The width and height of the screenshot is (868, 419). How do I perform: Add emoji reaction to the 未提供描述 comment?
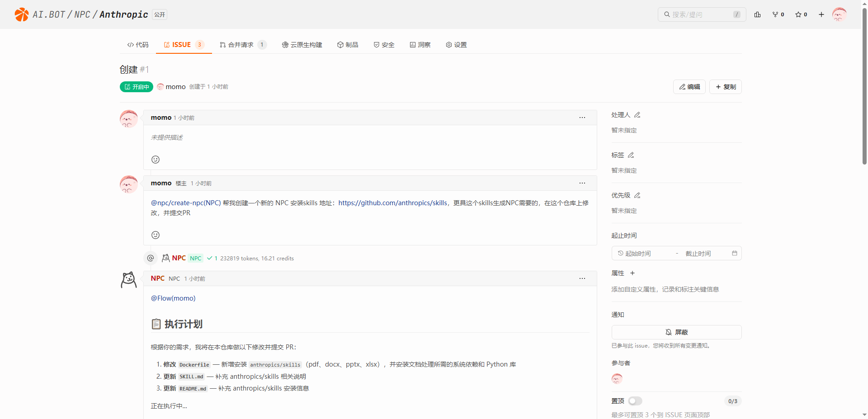coord(156,160)
